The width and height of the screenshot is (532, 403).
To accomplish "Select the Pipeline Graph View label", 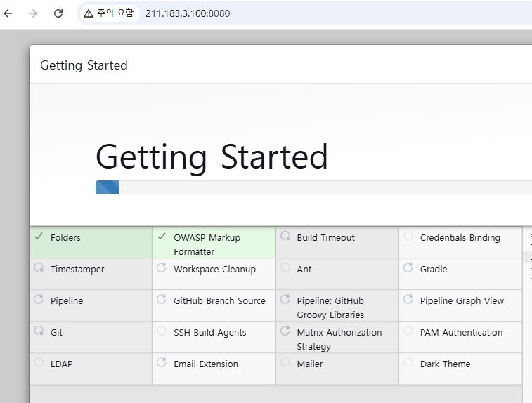I will pos(462,301).
